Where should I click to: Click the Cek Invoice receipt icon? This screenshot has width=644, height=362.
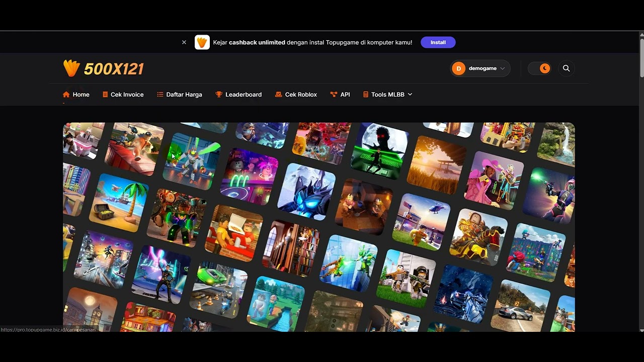tap(105, 95)
